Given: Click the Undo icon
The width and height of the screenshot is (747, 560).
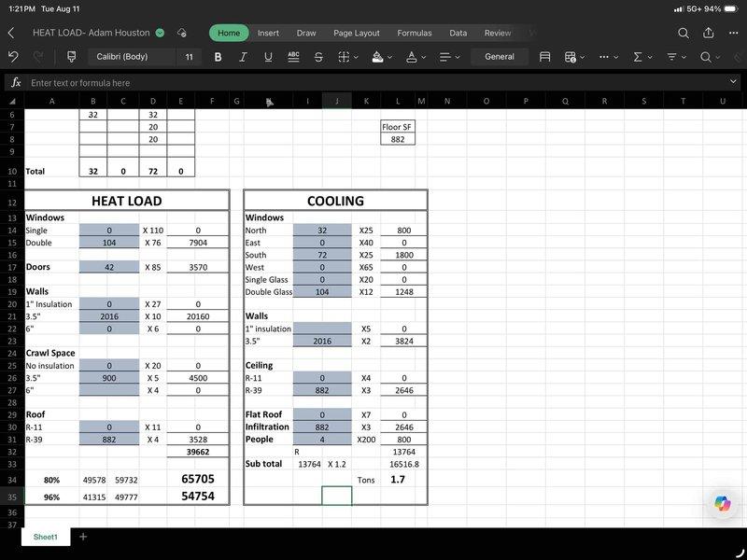Looking at the screenshot, I should point(13,57).
